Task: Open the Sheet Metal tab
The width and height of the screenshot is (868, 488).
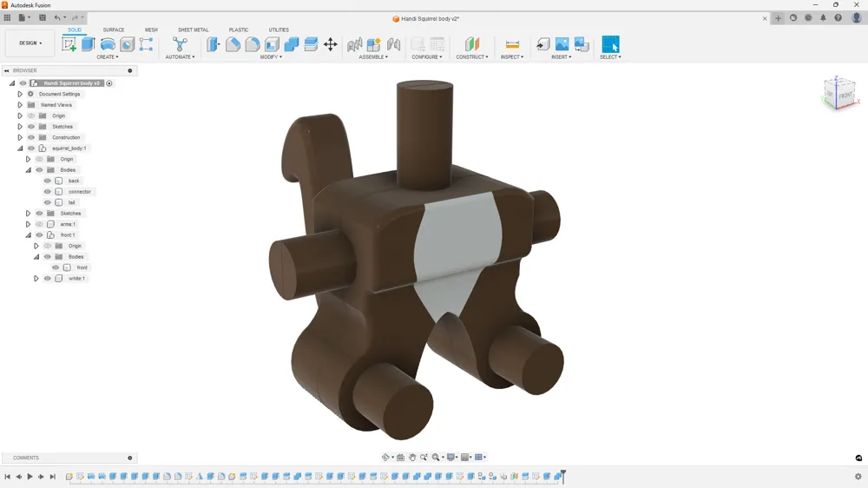Action: (193, 30)
